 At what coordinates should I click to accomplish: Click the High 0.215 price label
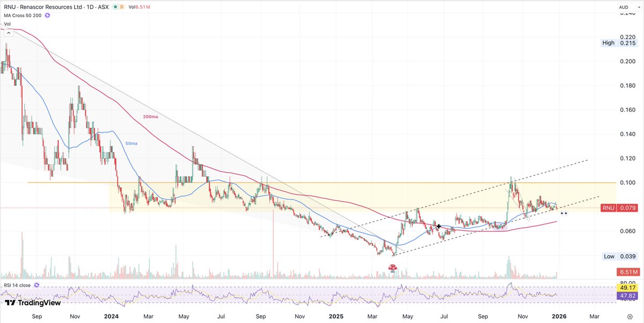tap(620, 43)
